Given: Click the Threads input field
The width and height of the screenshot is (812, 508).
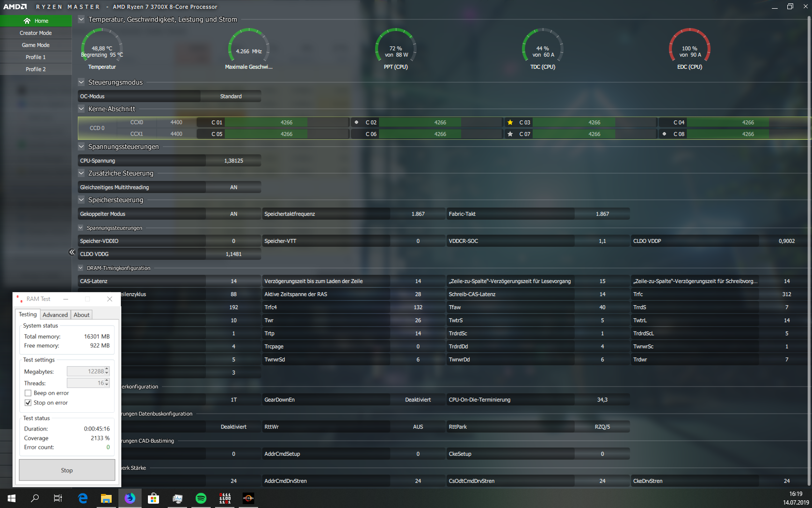Looking at the screenshot, I should click(86, 383).
